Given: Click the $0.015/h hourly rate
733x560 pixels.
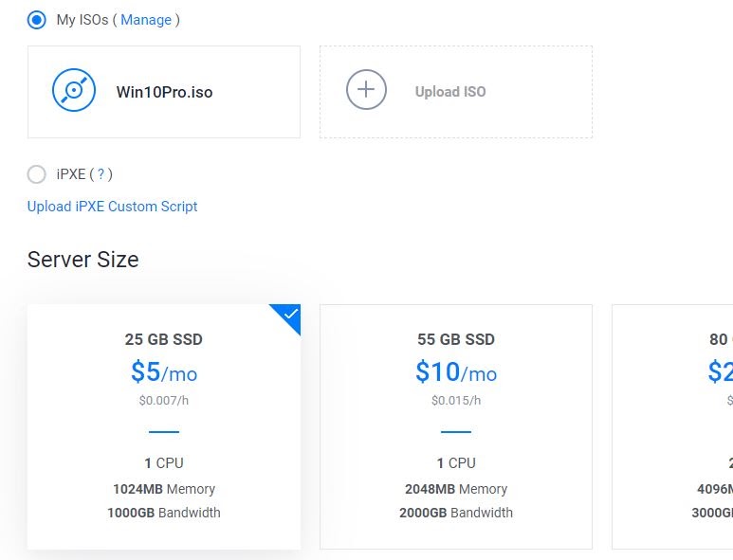Looking at the screenshot, I should (456, 400).
